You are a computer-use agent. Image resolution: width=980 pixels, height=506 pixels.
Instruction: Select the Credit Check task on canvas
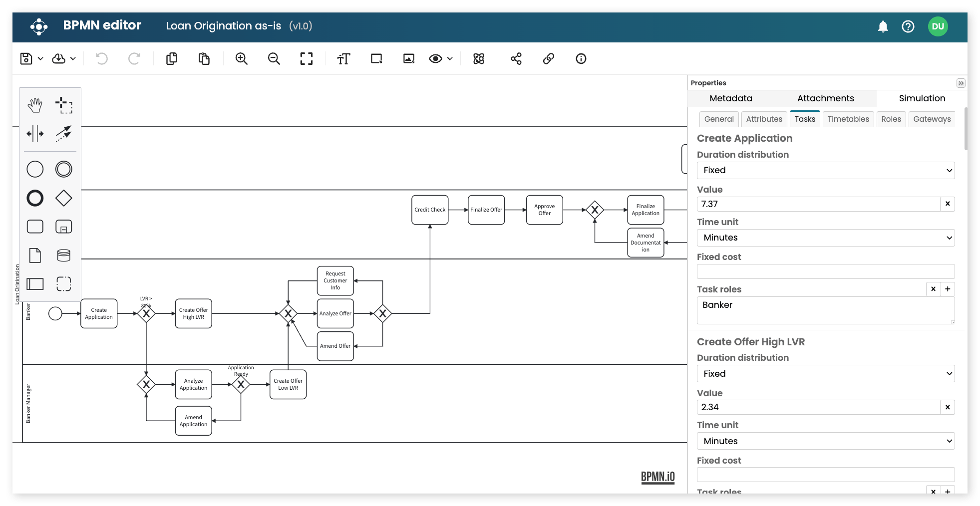click(430, 210)
